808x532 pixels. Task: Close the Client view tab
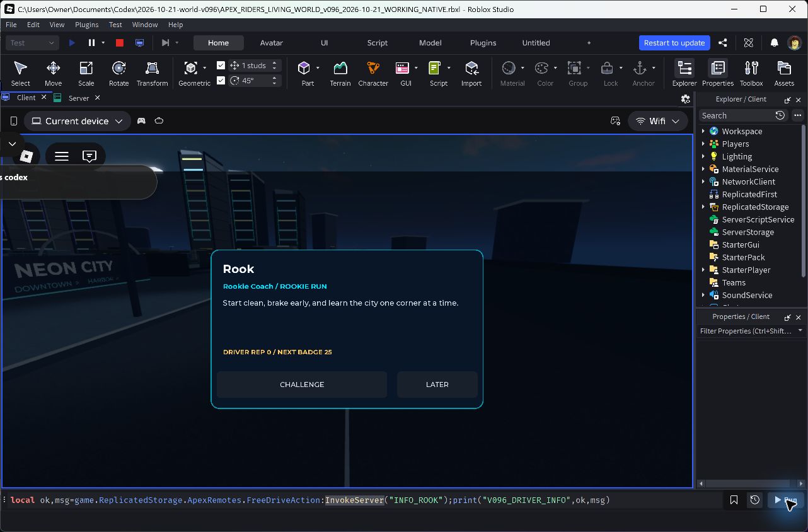(x=43, y=98)
